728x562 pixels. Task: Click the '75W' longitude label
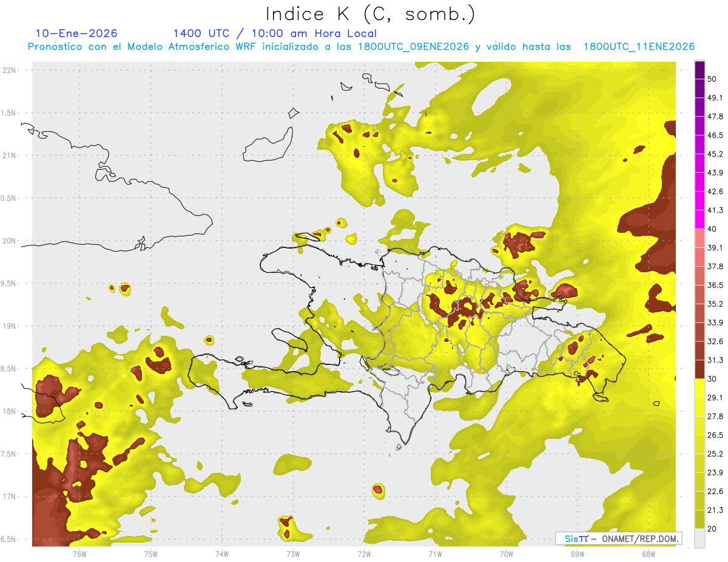pos(151,554)
